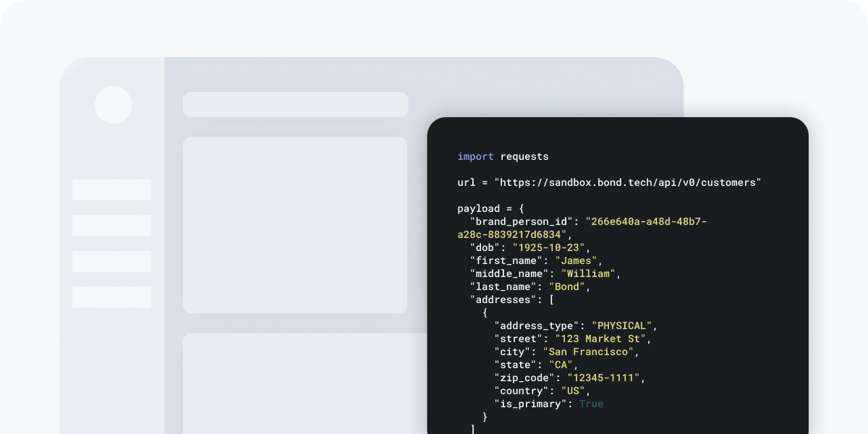Click the "True" boolean value

coord(591,404)
